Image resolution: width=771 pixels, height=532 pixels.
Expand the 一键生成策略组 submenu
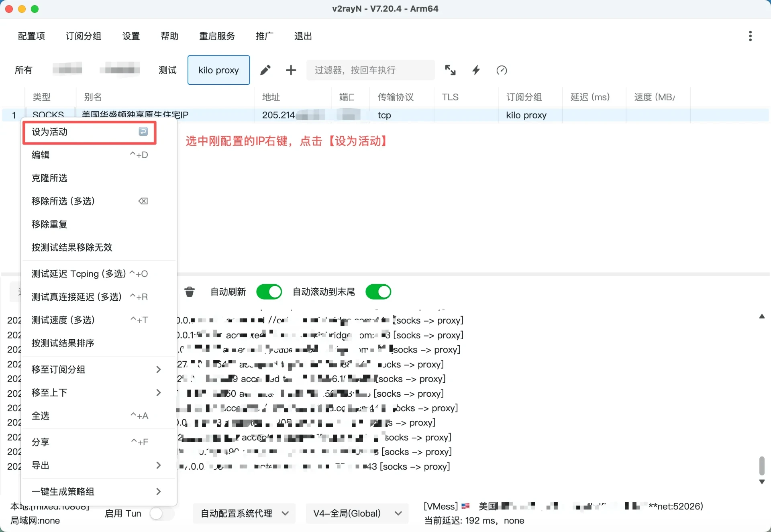click(x=159, y=491)
